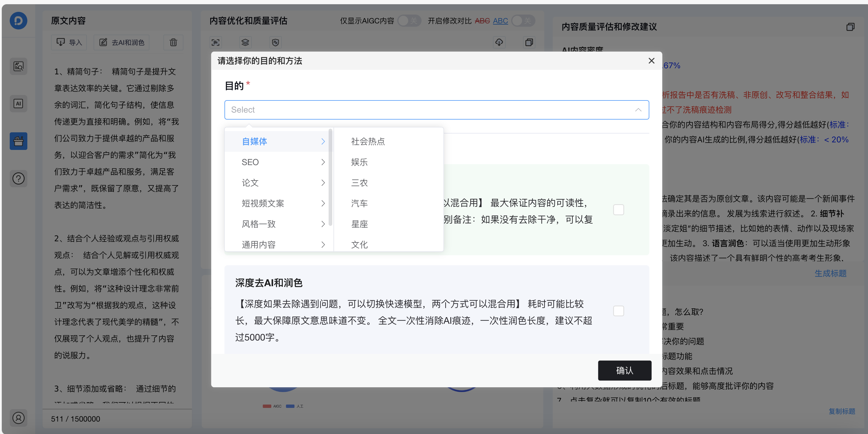The width and height of the screenshot is (868, 434).
Task: Toggle the 开启修改对比 switch
Action: [523, 21]
